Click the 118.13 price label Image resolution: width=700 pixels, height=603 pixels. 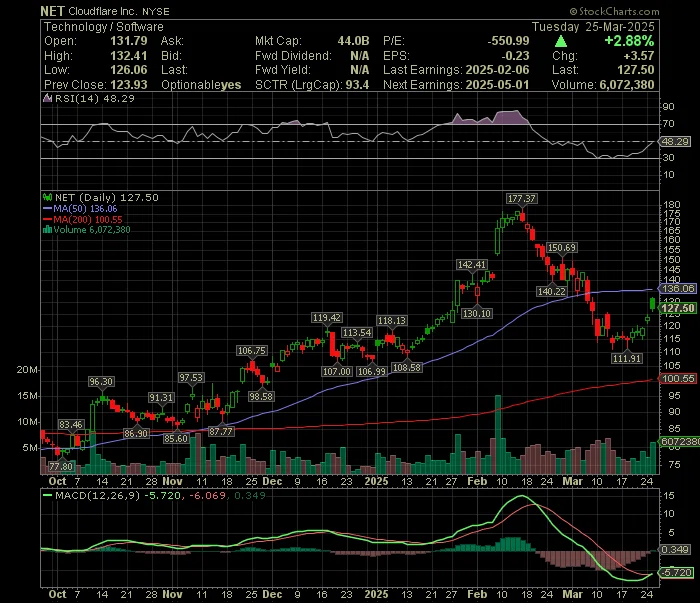[392, 320]
